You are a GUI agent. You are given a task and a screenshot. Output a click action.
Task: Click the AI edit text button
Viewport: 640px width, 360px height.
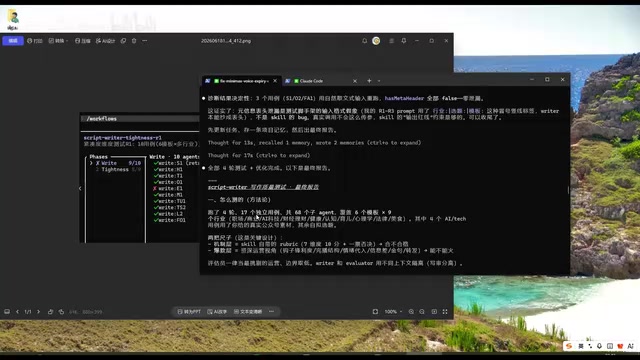pos(217,311)
